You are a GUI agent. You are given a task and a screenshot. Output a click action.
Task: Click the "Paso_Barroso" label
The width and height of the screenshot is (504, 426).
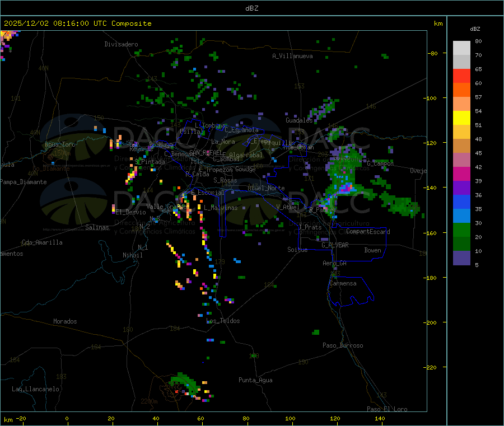(x=343, y=345)
